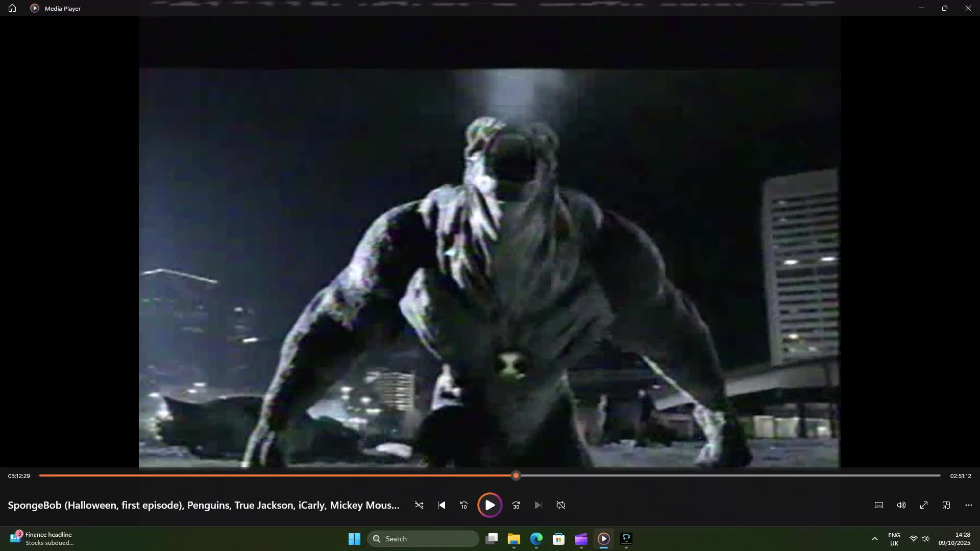Toggle repeat mode
Screen dimensions: 980x551
tap(561, 505)
